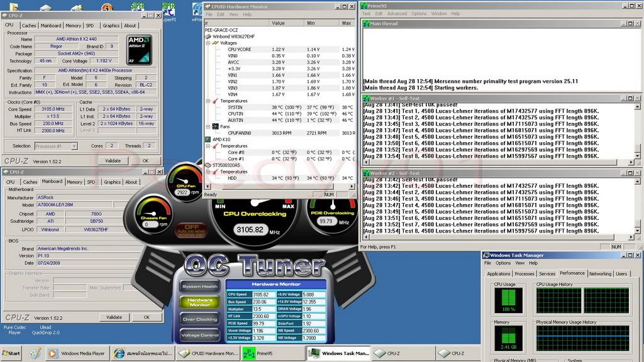The height and width of the screenshot is (362, 644).
Task: Click the CPUFANIN0 row in HWMonitor
Action: (x=280, y=133)
